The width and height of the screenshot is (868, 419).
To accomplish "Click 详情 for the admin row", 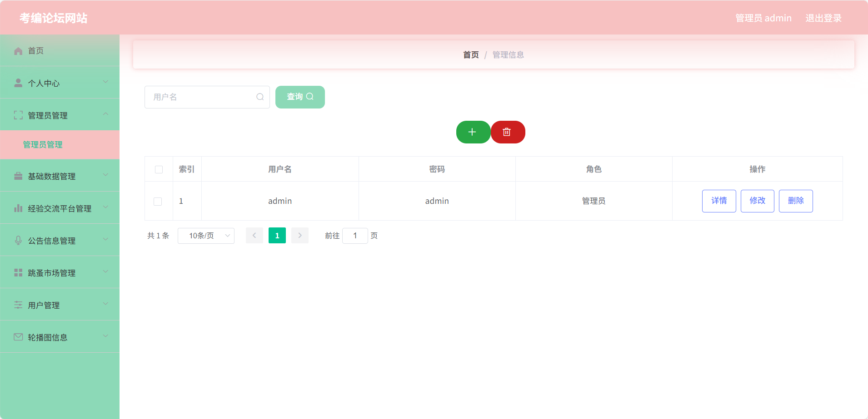I will [x=719, y=201].
